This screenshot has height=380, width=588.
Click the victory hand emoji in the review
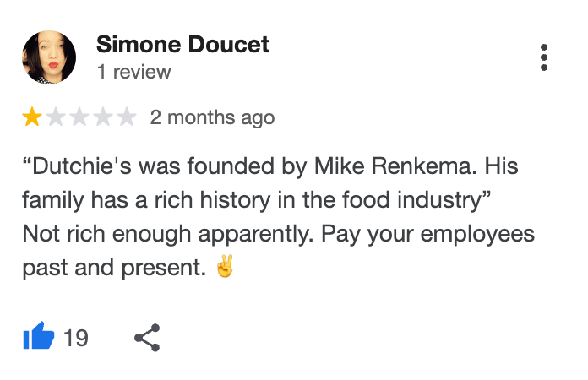pos(225,268)
